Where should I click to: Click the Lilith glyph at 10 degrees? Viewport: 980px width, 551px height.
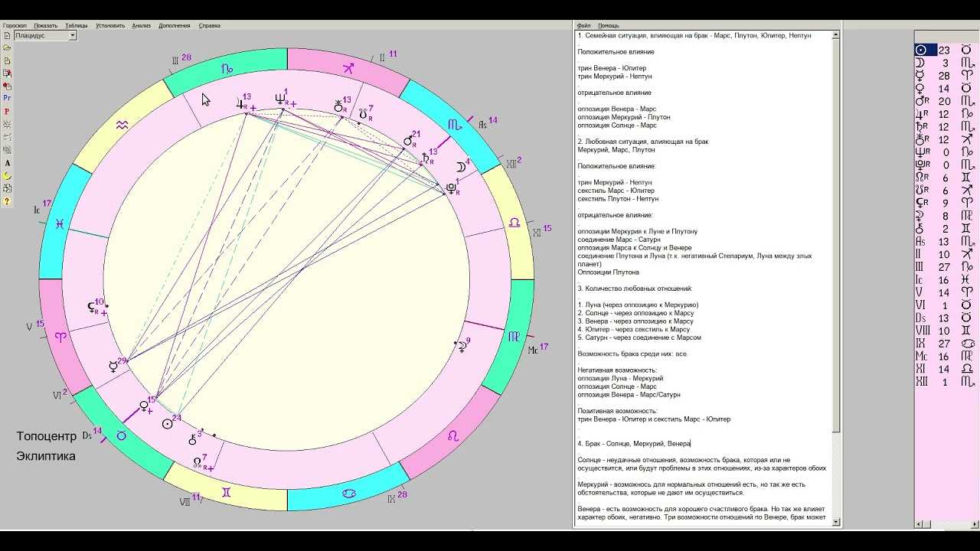tap(91, 308)
